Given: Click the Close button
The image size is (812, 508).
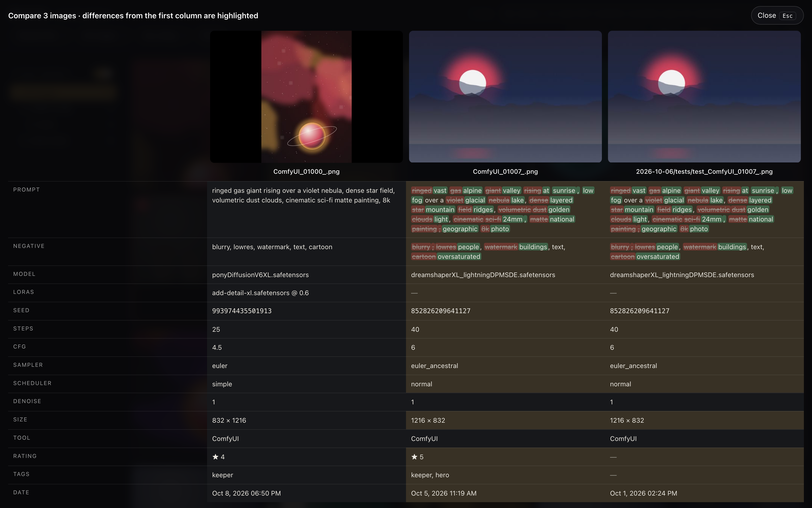Looking at the screenshot, I should (777, 15).
